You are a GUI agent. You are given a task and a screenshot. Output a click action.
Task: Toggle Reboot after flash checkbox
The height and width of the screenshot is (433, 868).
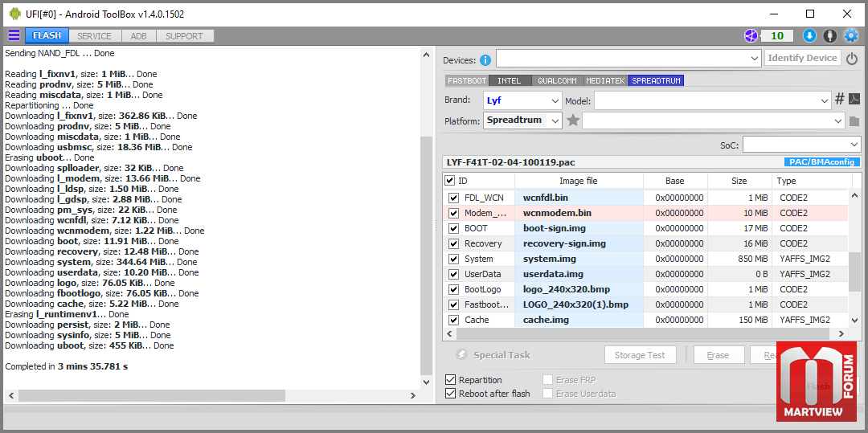(x=451, y=394)
